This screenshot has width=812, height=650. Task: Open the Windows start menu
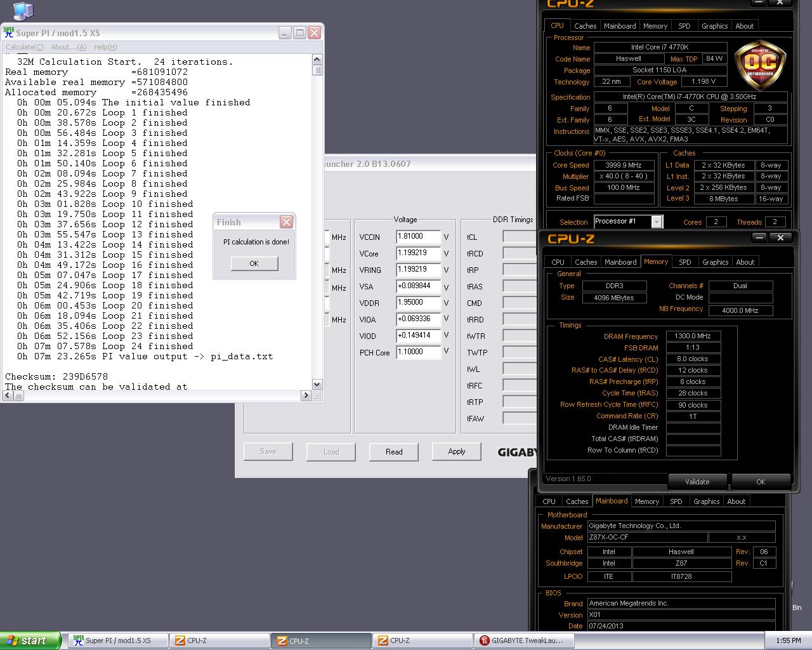30,640
